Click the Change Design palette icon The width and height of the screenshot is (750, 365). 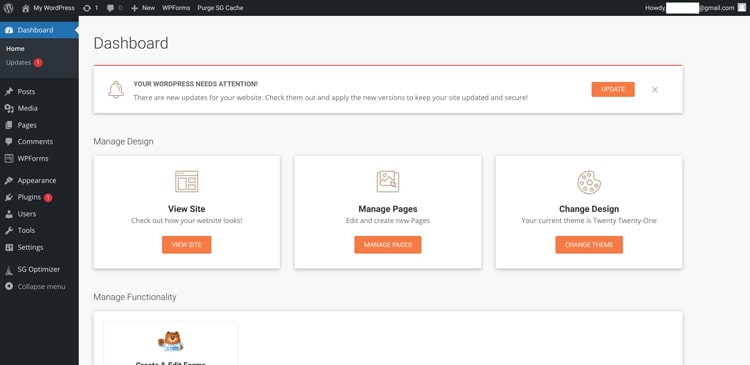click(589, 182)
